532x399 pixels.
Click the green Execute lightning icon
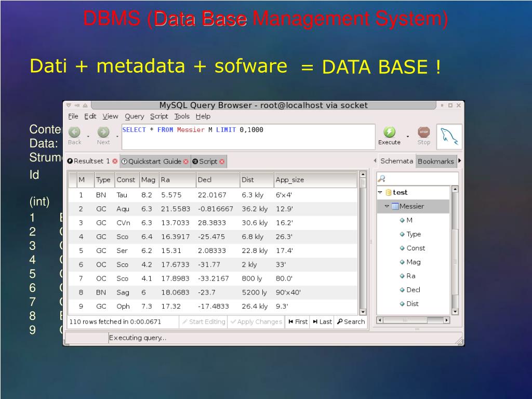(389, 132)
